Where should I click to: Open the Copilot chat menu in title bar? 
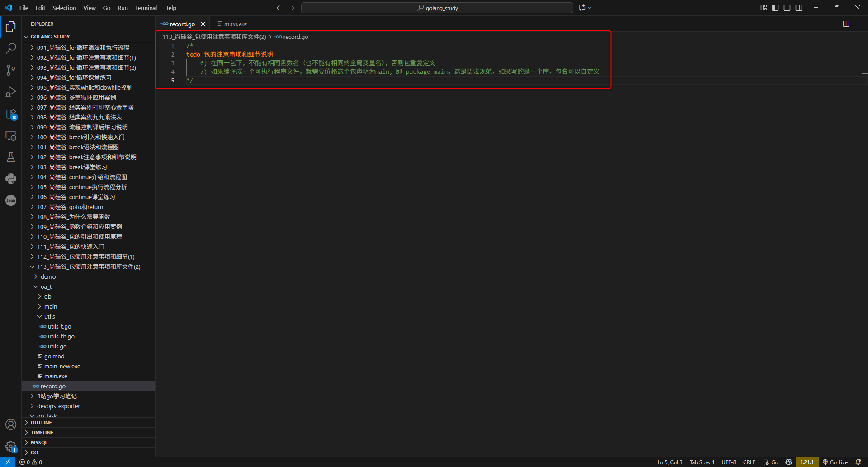coord(585,8)
